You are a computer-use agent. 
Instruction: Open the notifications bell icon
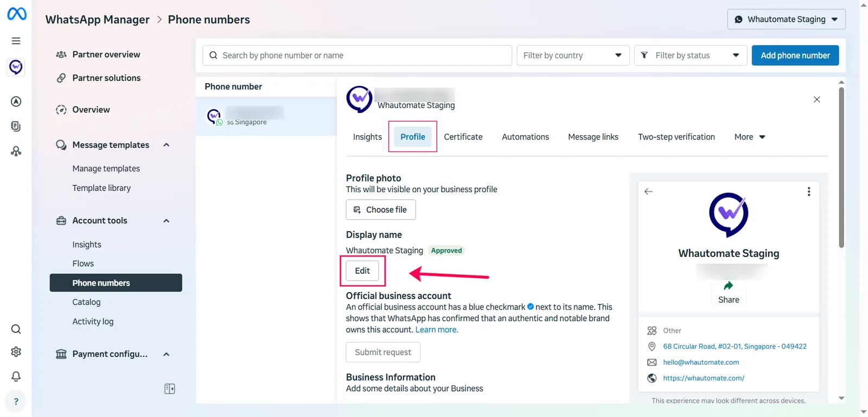coord(16,376)
